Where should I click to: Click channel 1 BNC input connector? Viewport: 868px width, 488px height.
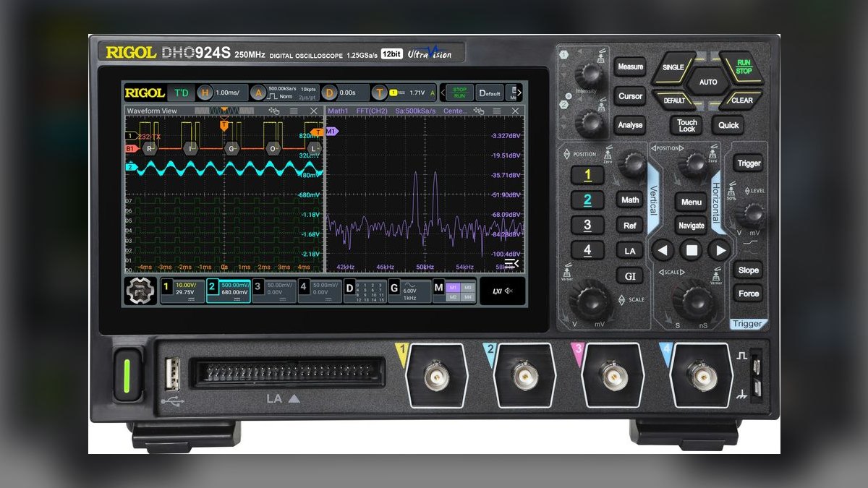click(x=436, y=376)
